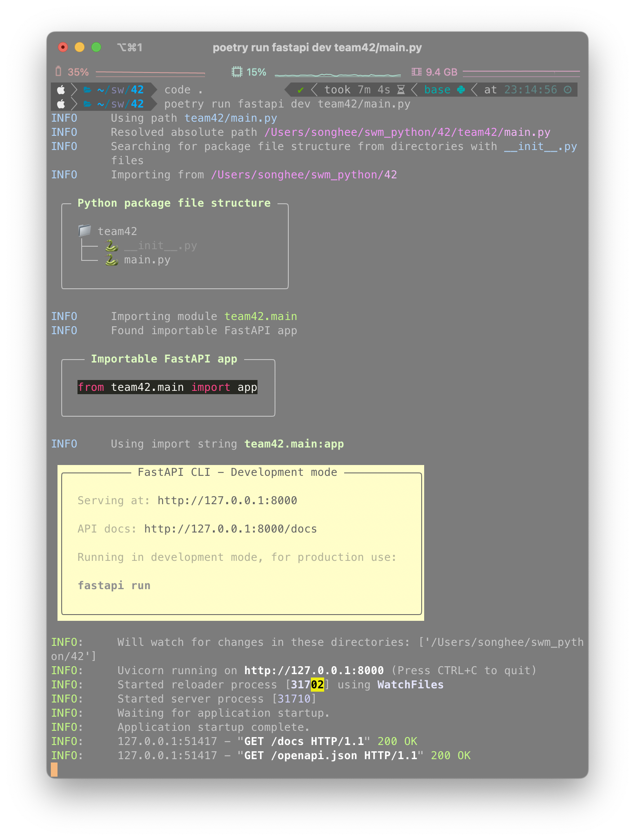Click the 'from team42.main import app' code line
The height and width of the screenshot is (840, 635).
coord(167,387)
